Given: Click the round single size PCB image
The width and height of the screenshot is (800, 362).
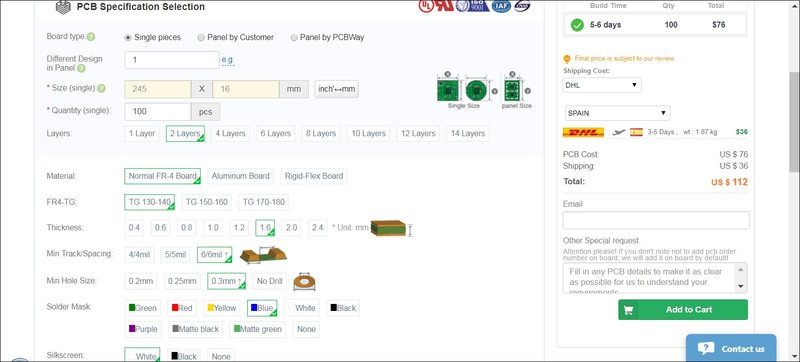Looking at the screenshot, I should click(x=476, y=90).
